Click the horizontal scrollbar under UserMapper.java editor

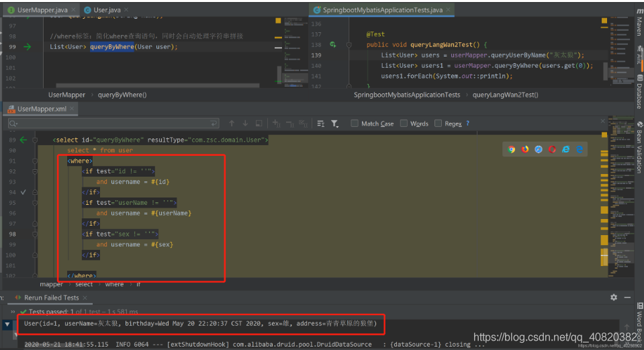[x=158, y=85]
